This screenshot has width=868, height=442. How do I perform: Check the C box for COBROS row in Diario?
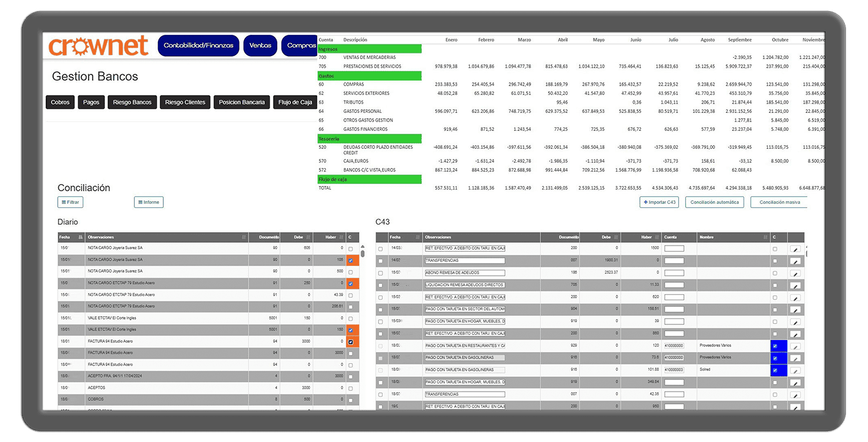click(351, 400)
